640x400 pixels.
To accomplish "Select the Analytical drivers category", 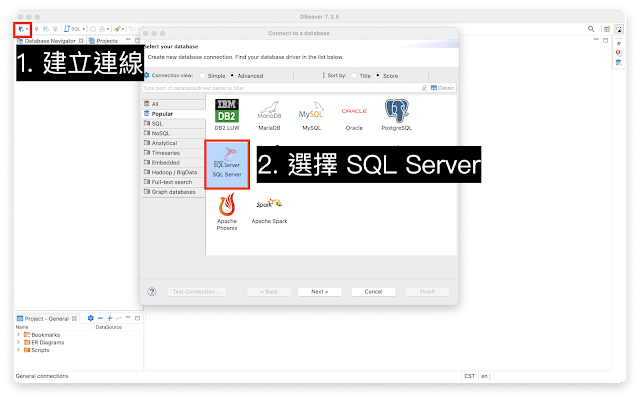I will pyautogui.click(x=174, y=143).
